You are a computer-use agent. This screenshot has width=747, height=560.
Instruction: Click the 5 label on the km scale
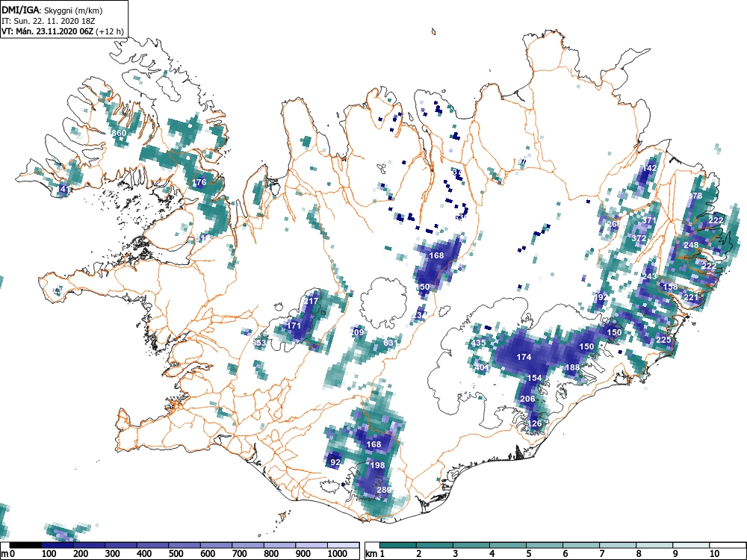click(528, 553)
